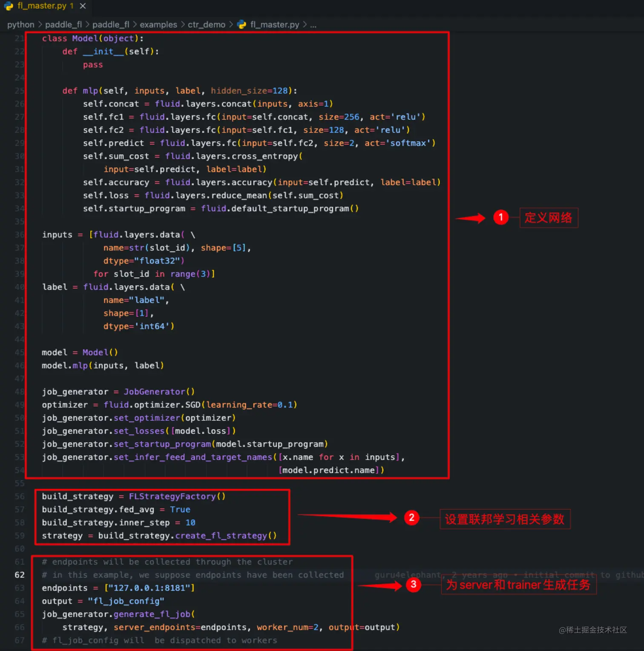The image size is (644, 651).
Task: Open the paddle_fl breadcrumb right after python
Action: click(x=63, y=25)
